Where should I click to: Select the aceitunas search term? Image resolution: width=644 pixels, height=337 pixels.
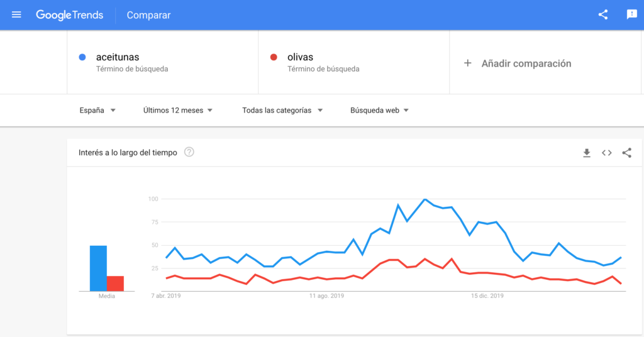(x=118, y=57)
